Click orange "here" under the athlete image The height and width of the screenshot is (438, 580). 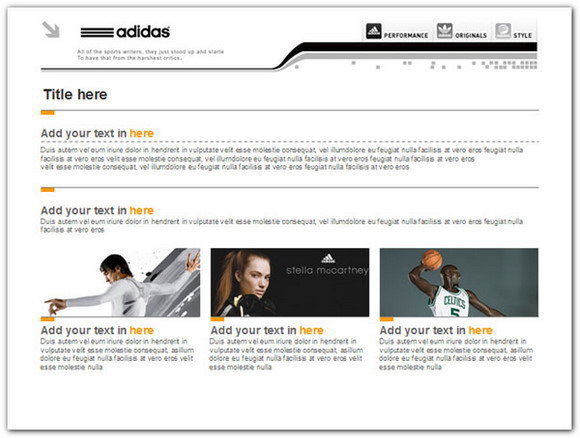(141, 330)
